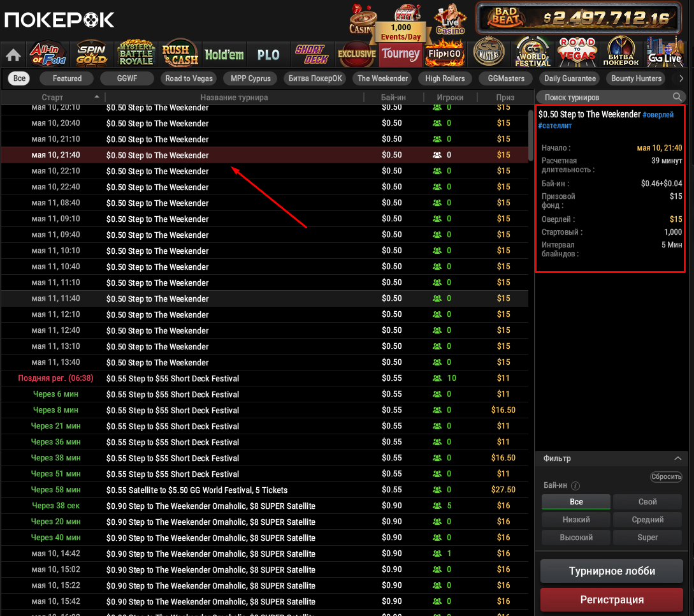Select the Свой buy-in filter

[x=647, y=502]
